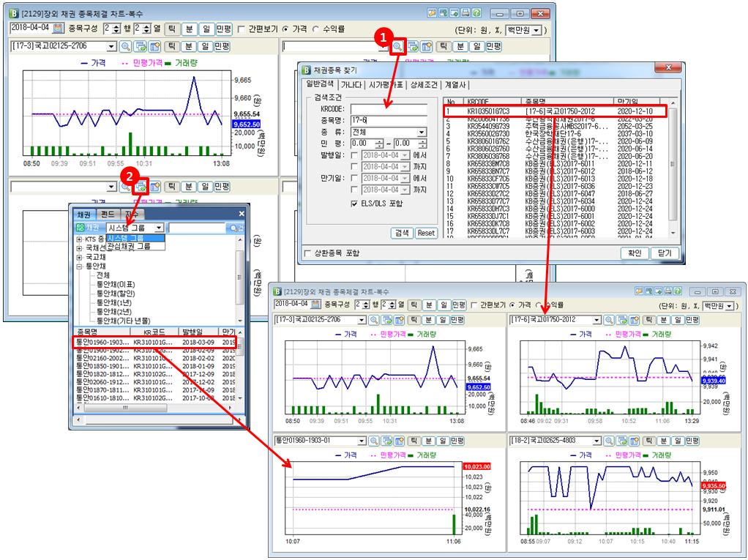The image size is (748, 560).
Task: Select the 일반검색 tab
Action: 320,84
